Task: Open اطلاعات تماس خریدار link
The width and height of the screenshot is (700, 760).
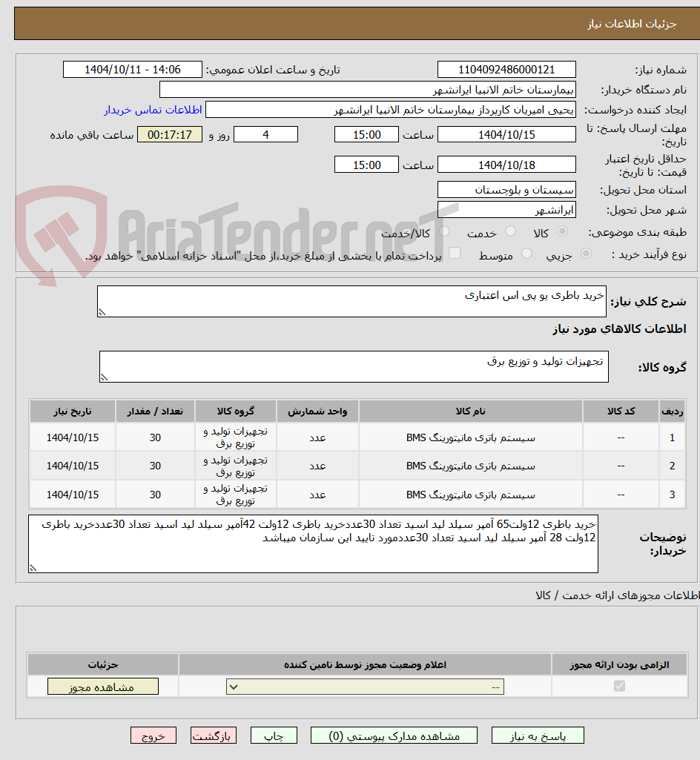Action: point(153,110)
